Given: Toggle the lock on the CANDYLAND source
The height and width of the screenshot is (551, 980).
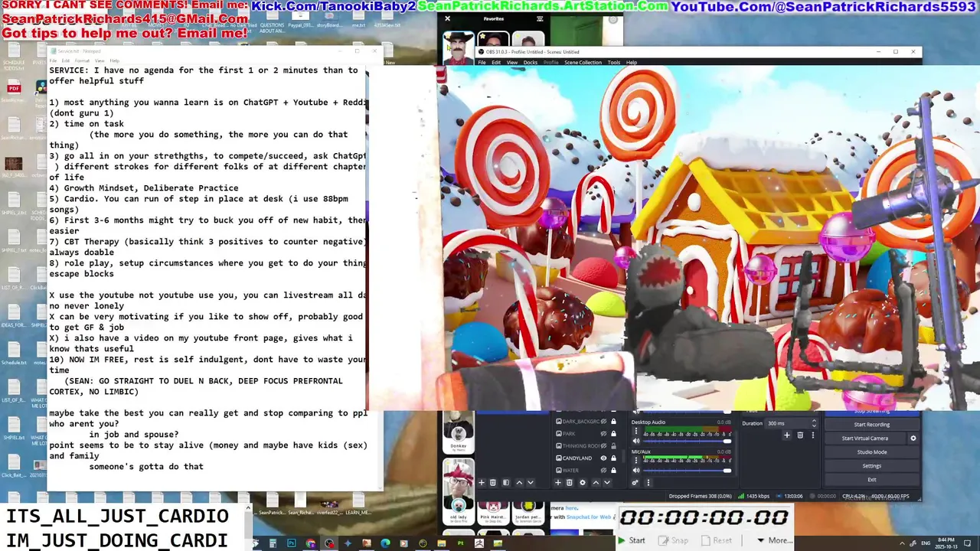Looking at the screenshot, I should coord(613,458).
